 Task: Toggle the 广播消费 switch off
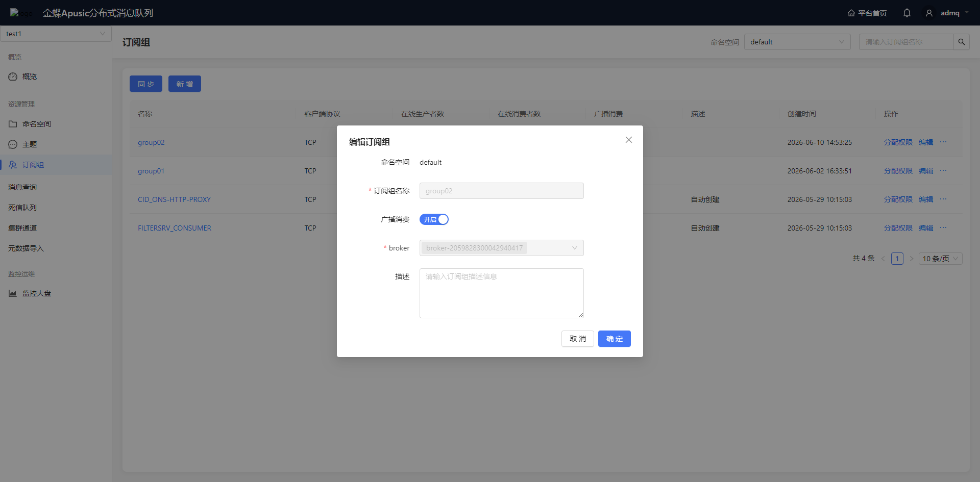coord(434,219)
